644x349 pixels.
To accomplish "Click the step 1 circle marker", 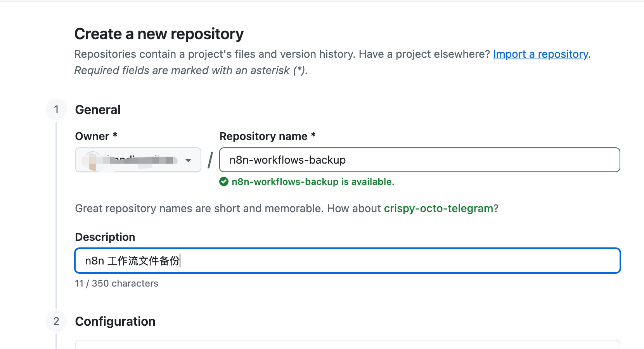I will coord(56,109).
